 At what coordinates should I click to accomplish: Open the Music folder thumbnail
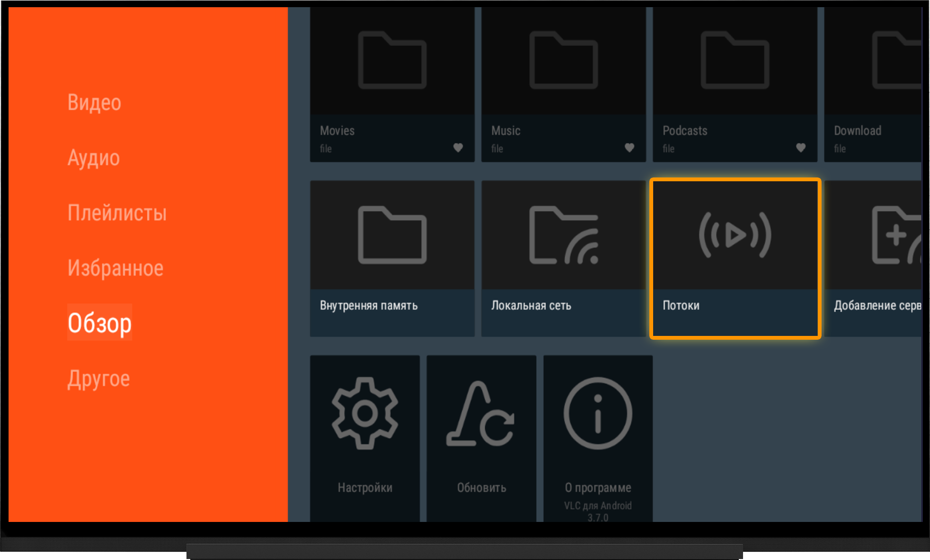564,60
